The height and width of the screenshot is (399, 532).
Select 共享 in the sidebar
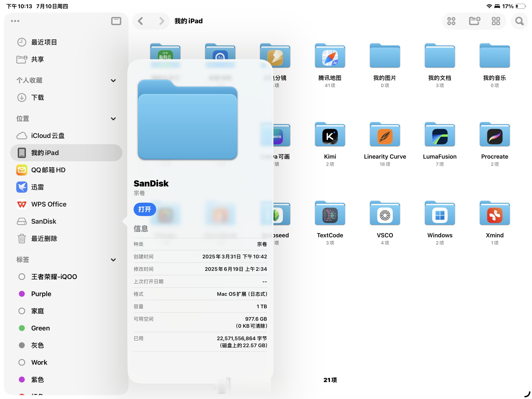click(x=66, y=59)
